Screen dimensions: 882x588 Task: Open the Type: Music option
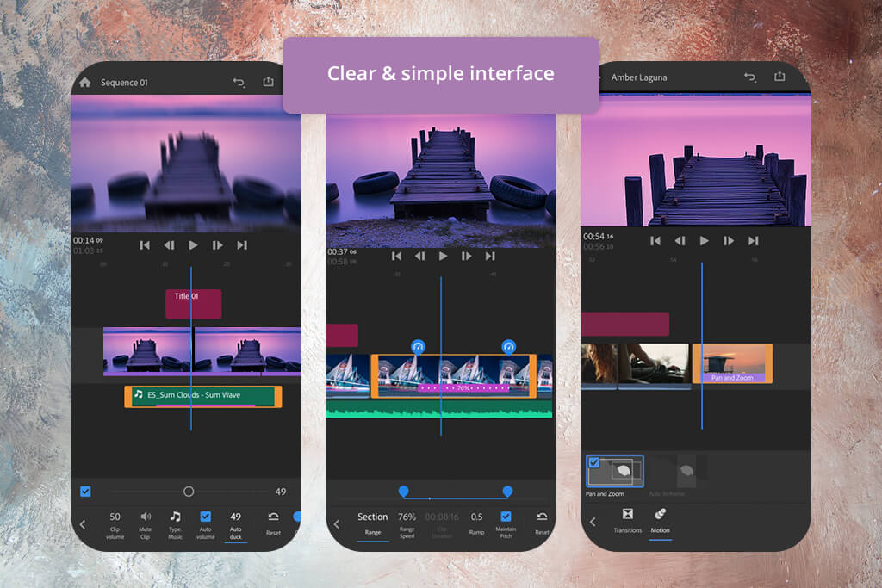coord(176,525)
